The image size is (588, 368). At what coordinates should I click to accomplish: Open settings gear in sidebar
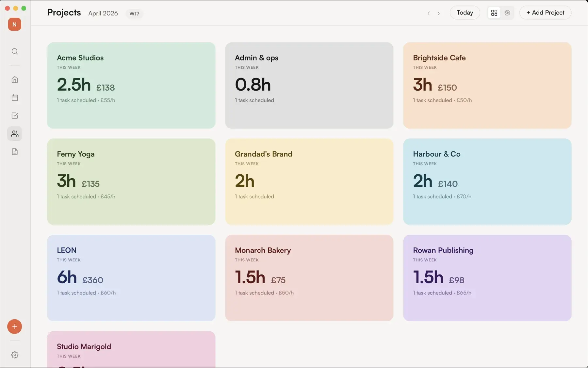point(15,355)
